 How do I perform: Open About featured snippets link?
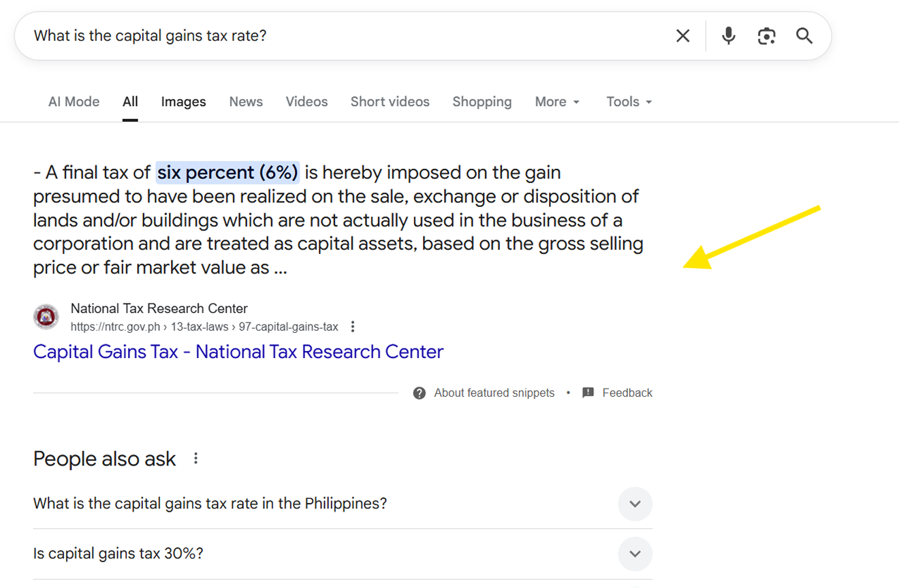[494, 393]
